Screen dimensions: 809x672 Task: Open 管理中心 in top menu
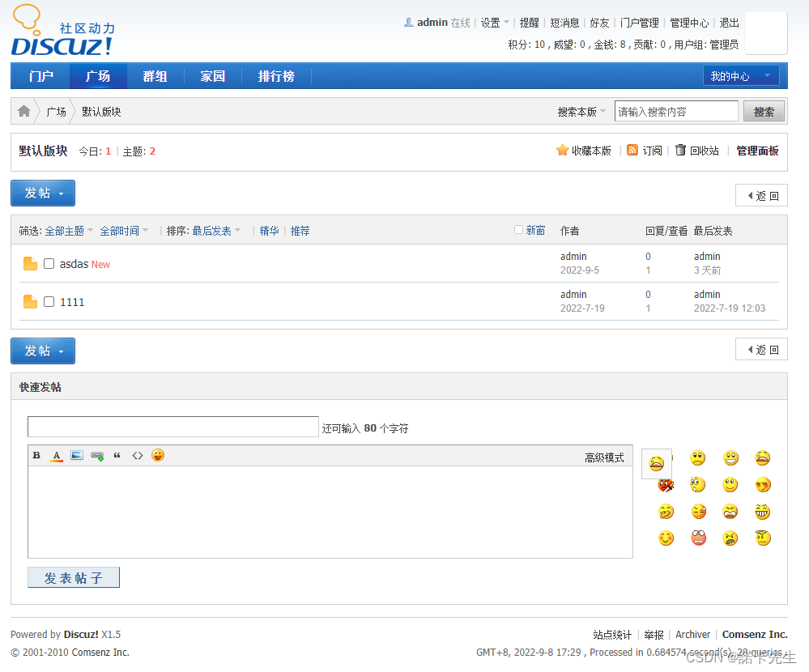(689, 23)
